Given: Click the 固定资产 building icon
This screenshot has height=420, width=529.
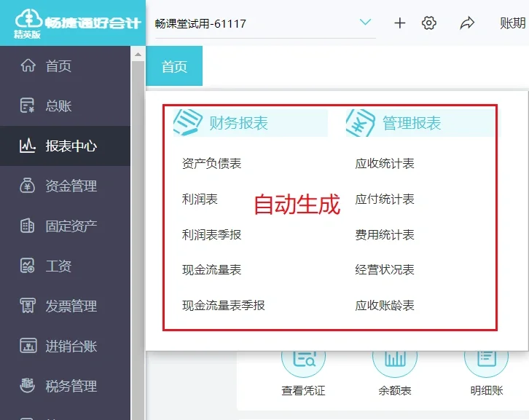Looking at the screenshot, I should (28, 226).
